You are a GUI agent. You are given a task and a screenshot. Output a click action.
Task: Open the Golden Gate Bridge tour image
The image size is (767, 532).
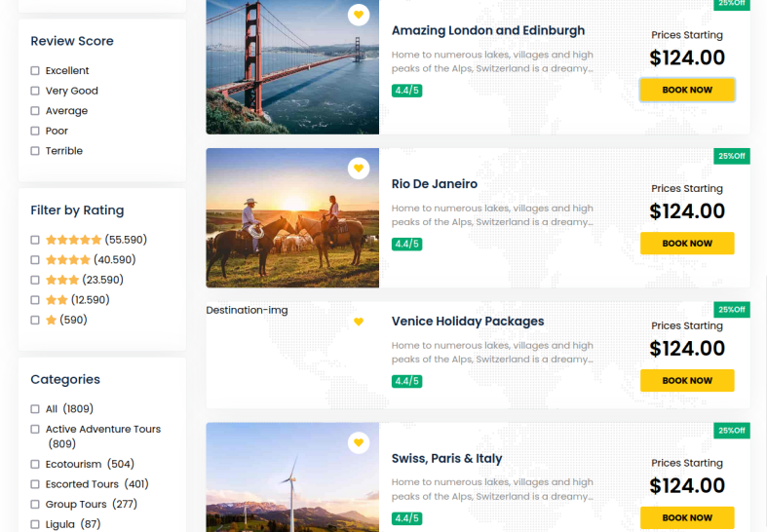click(x=292, y=66)
